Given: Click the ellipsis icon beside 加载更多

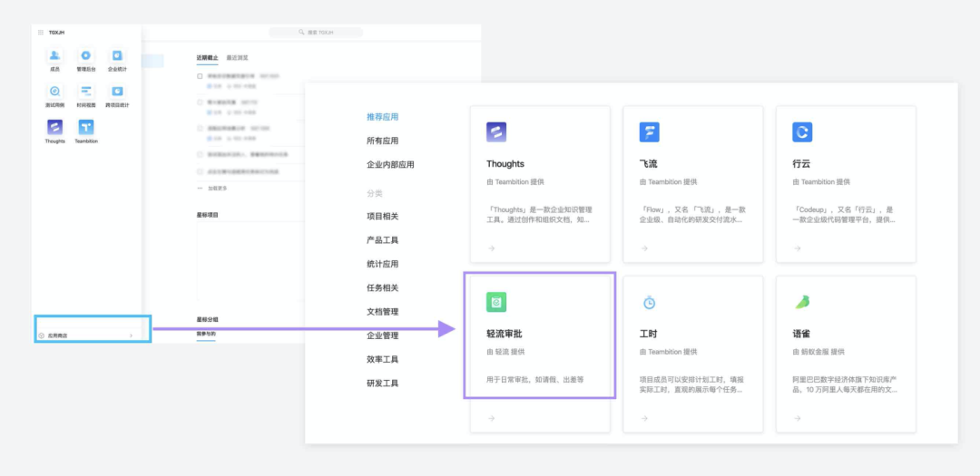Looking at the screenshot, I should (x=200, y=188).
